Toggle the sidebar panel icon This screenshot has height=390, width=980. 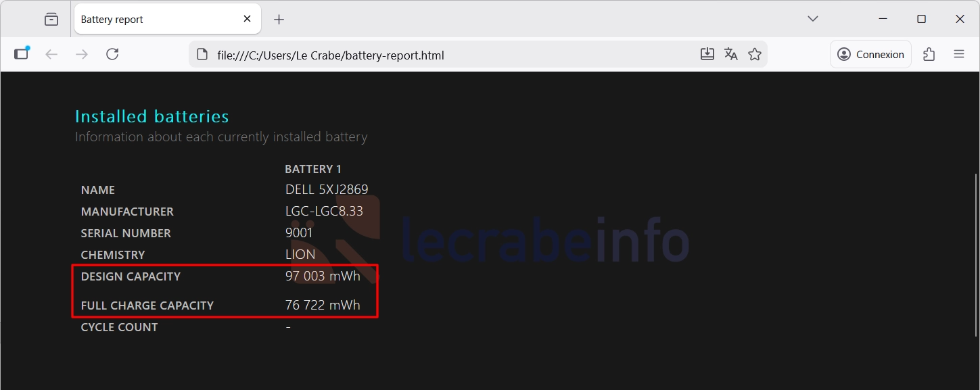[22, 54]
